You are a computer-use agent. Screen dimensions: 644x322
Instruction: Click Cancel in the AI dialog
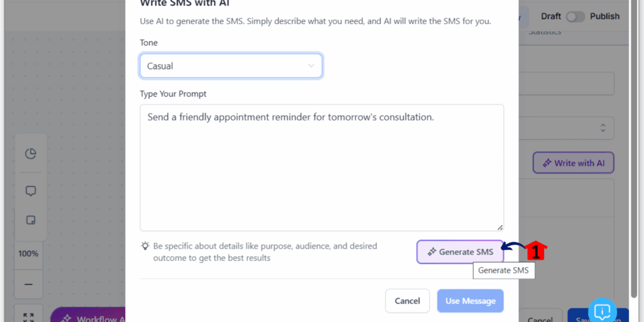click(x=408, y=301)
